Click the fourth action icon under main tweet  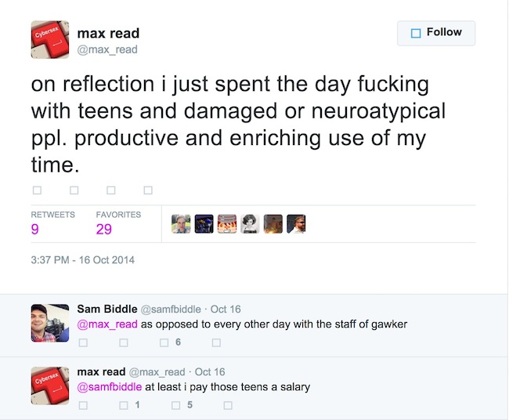click(x=148, y=190)
